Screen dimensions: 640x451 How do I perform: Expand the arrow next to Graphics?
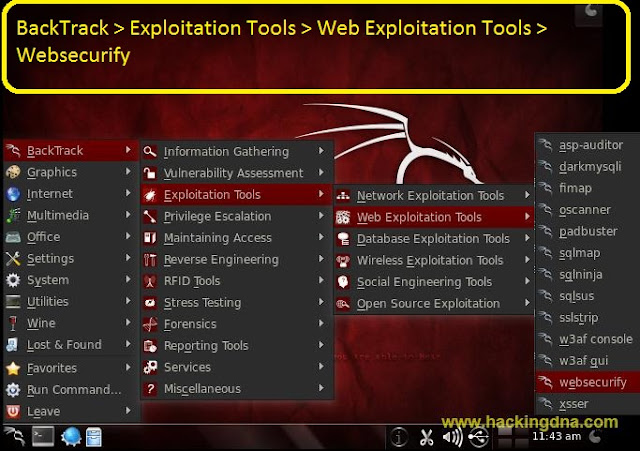(128, 171)
